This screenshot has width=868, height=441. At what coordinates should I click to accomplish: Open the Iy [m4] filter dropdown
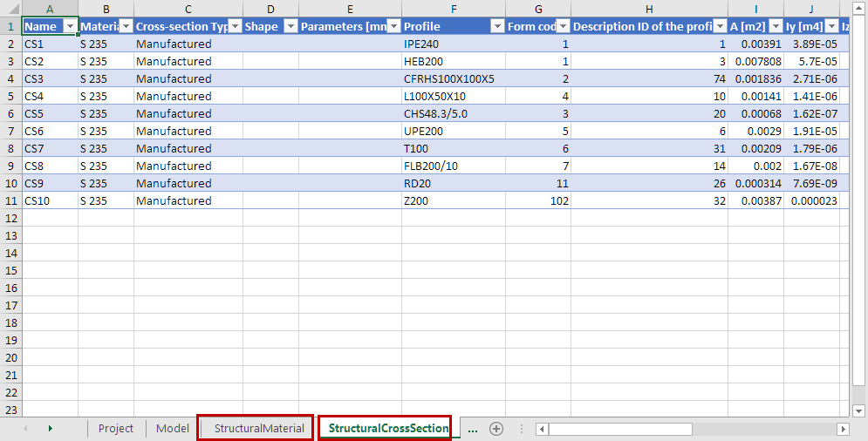(831, 26)
